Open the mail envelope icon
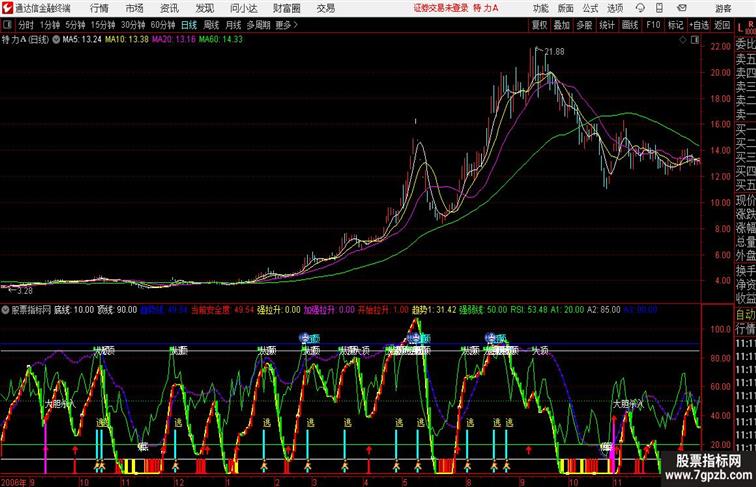756x487 pixels. tap(682, 8)
